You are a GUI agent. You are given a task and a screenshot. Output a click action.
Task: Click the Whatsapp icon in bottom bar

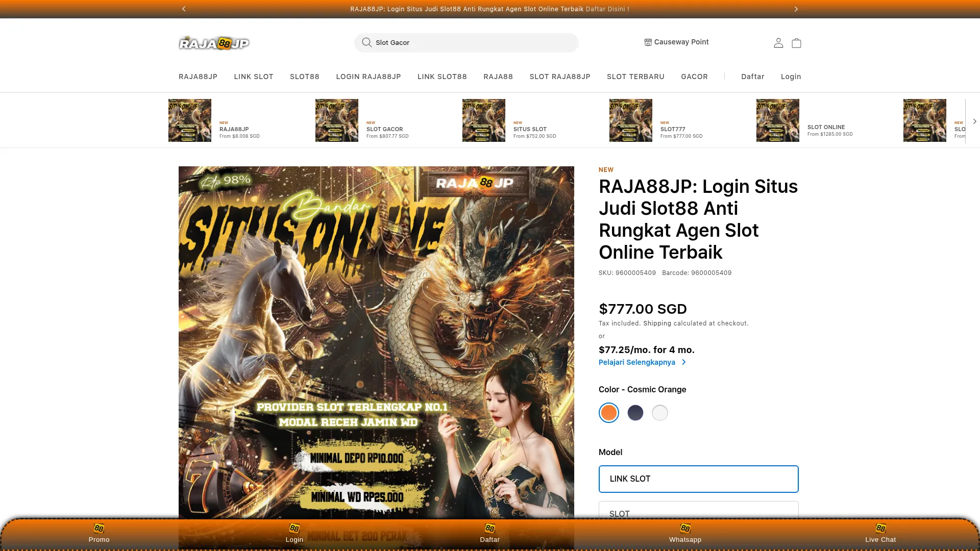pos(685,528)
